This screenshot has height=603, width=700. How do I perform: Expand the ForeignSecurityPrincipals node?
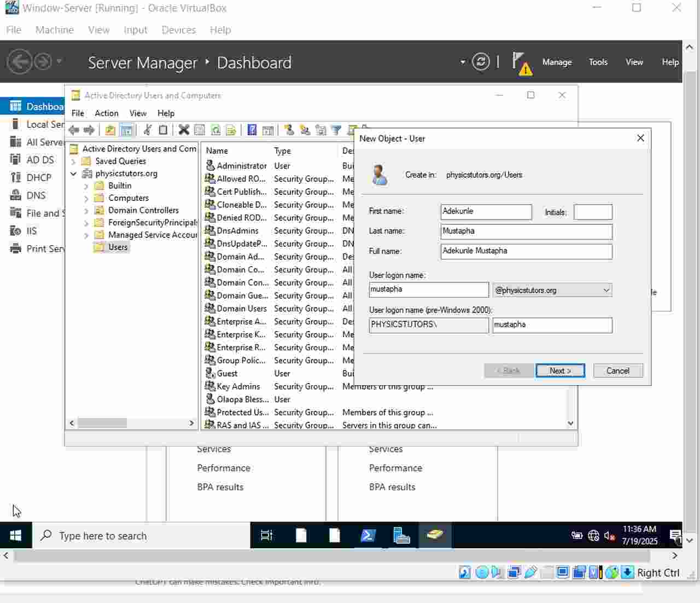pyautogui.click(x=86, y=223)
